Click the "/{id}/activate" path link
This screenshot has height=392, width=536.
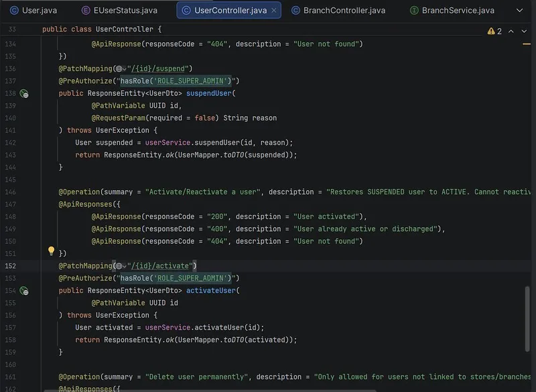[160, 266]
